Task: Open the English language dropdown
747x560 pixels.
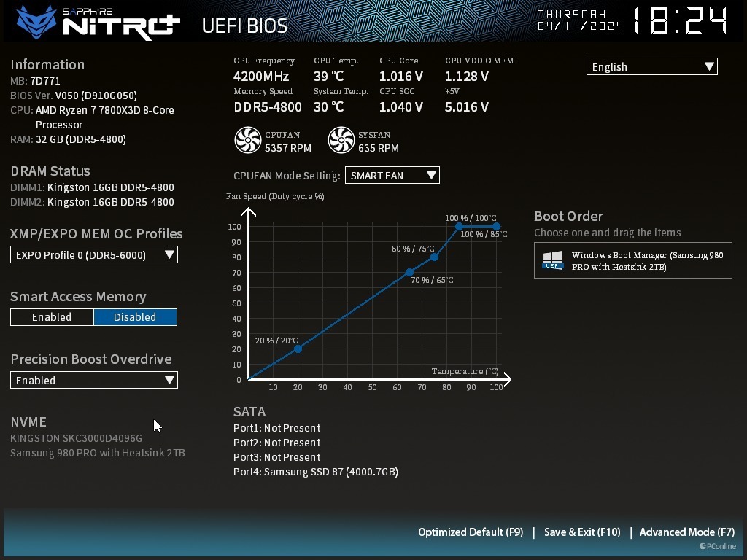Action: [651, 66]
